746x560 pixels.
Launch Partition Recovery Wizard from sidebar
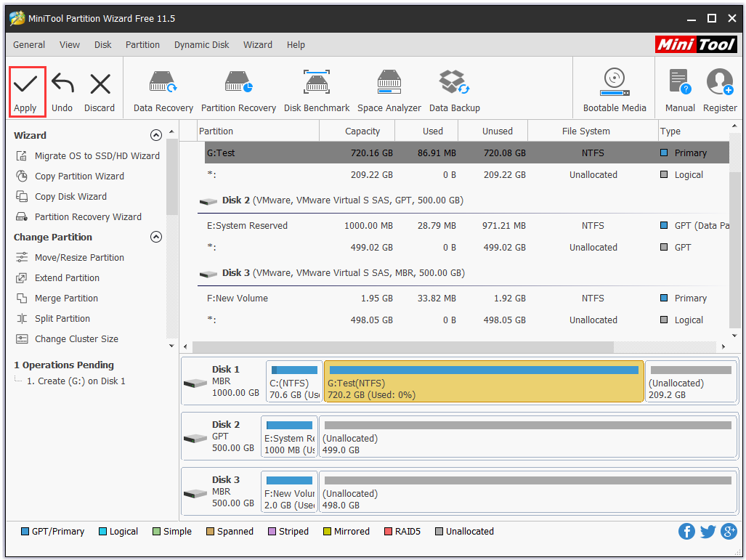click(79, 217)
